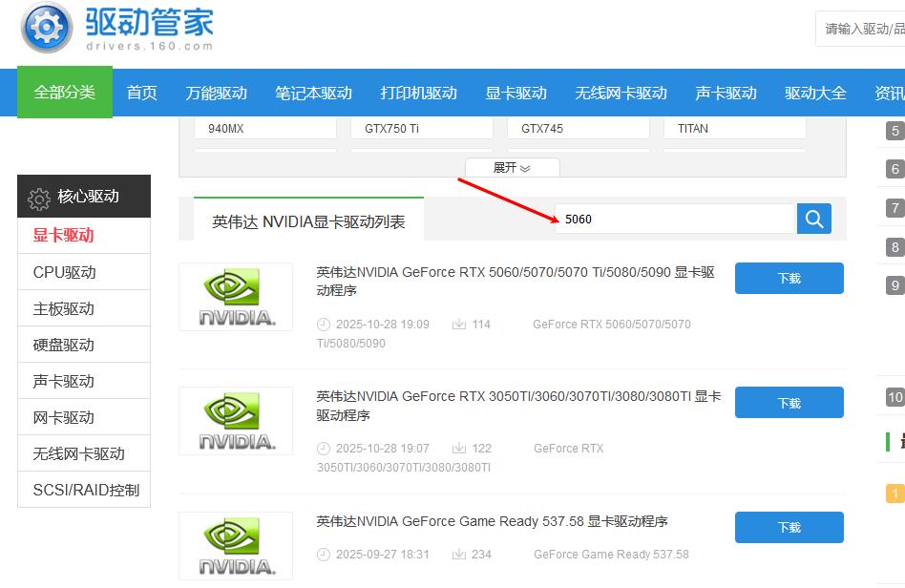905x588 pixels.
Task: Go to 首页 in the navigation bar
Action: [142, 93]
